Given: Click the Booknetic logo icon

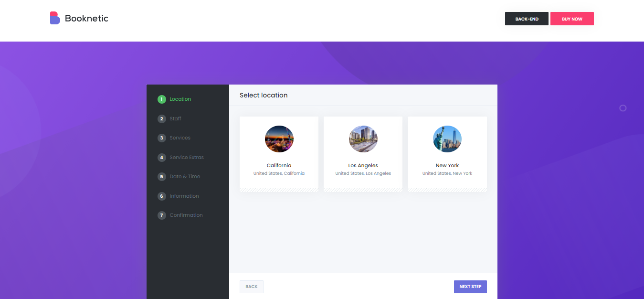Looking at the screenshot, I should click(x=55, y=18).
